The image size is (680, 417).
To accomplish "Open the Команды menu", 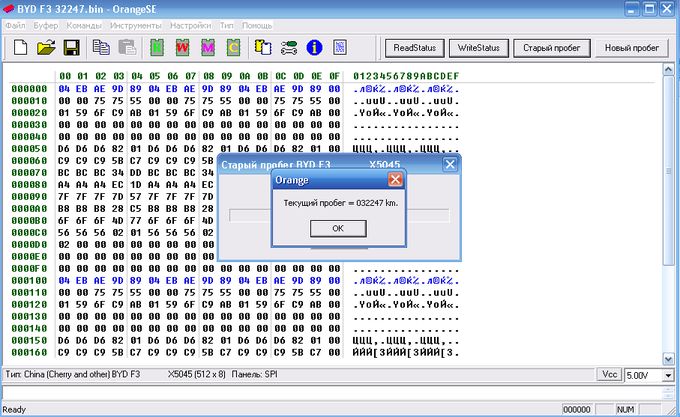I will [84, 26].
